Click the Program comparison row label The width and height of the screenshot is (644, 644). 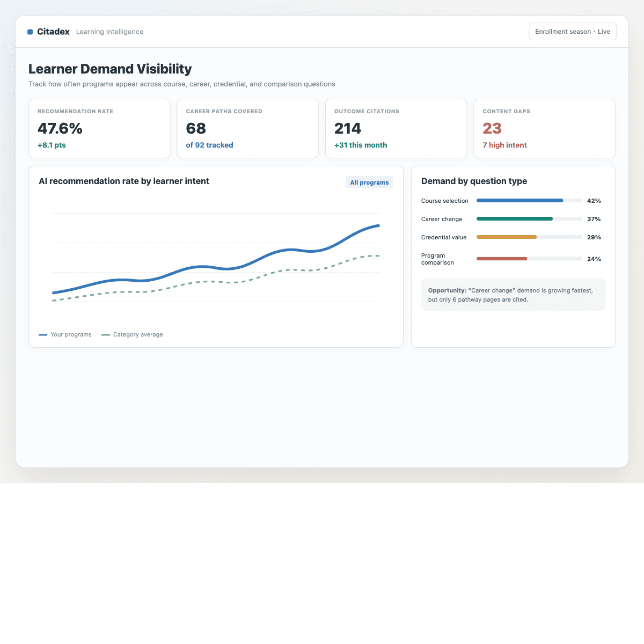pyautogui.click(x=437, y=259)
